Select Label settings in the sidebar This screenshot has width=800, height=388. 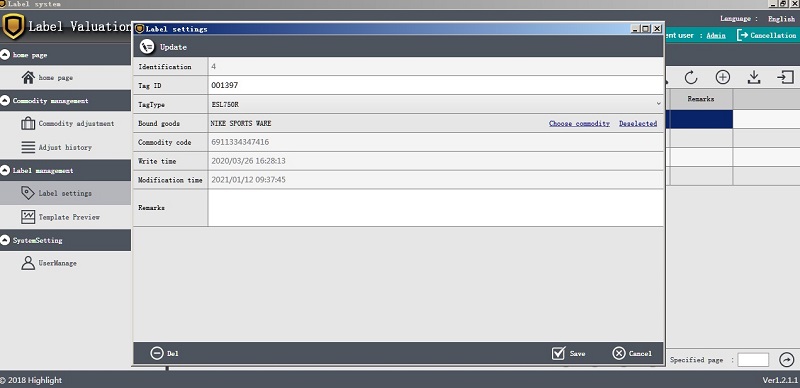coord(65,193)
